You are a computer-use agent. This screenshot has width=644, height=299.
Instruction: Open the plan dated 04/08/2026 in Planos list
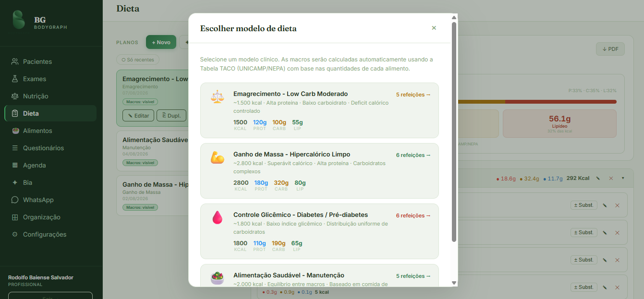coord(153,151)
